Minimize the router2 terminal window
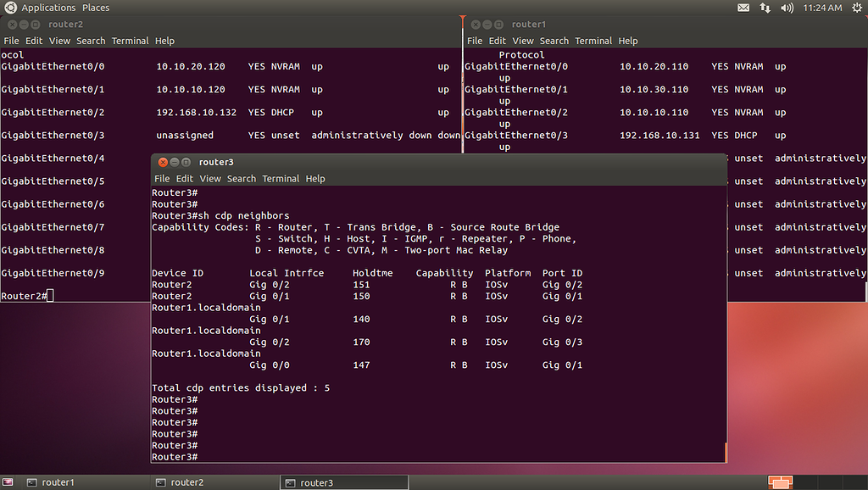 click(24, 25)
